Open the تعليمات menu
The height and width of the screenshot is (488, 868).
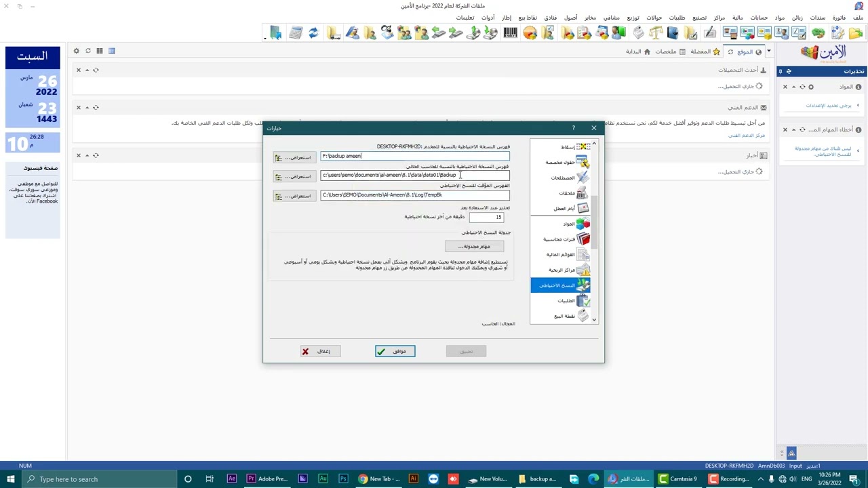465,18
